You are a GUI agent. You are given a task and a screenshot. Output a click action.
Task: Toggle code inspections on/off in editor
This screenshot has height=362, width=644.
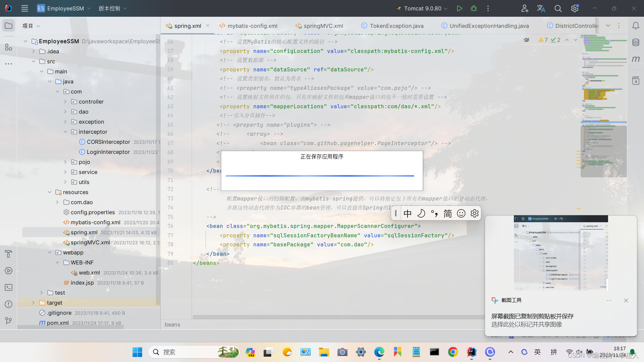[527, 40]
